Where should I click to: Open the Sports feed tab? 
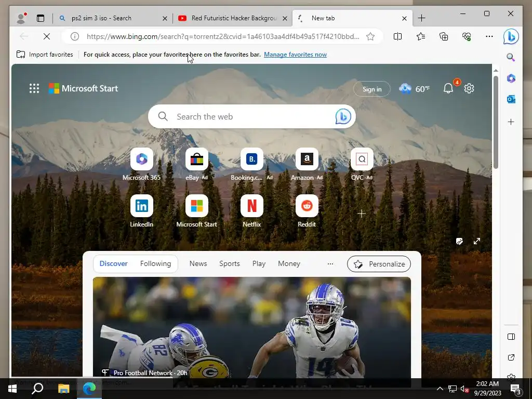coord(229,263)
